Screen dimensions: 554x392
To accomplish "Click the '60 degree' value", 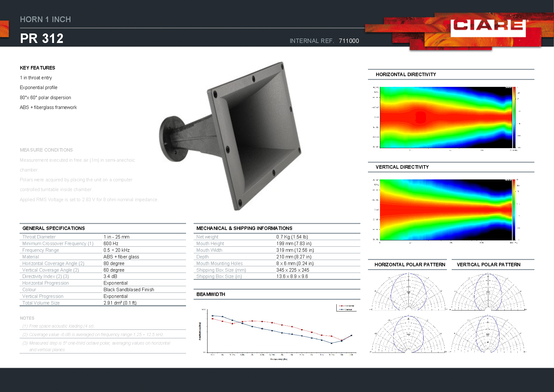I will (114, 270).
